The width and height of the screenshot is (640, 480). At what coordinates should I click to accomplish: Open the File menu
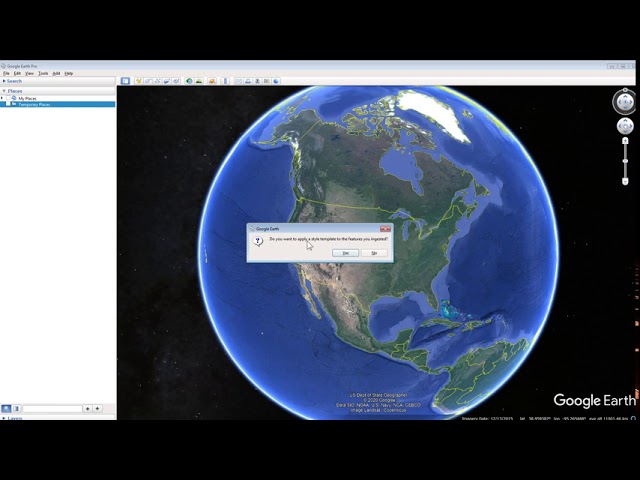pos(6,73)
